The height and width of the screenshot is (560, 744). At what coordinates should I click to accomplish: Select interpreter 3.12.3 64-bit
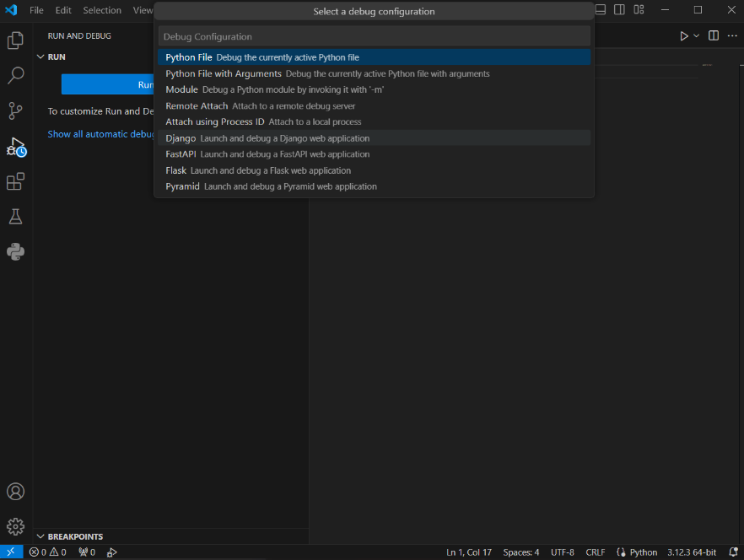(692, 552)
